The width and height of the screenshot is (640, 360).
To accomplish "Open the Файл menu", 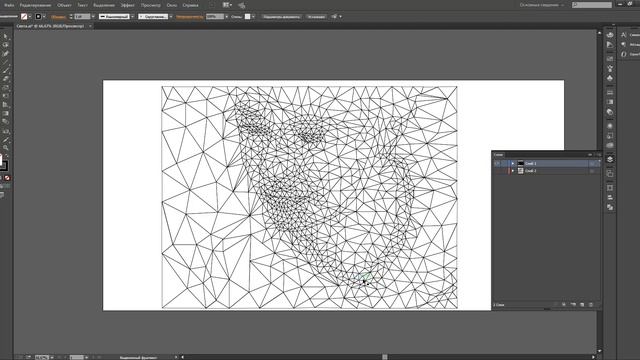I will click(9, 5).
